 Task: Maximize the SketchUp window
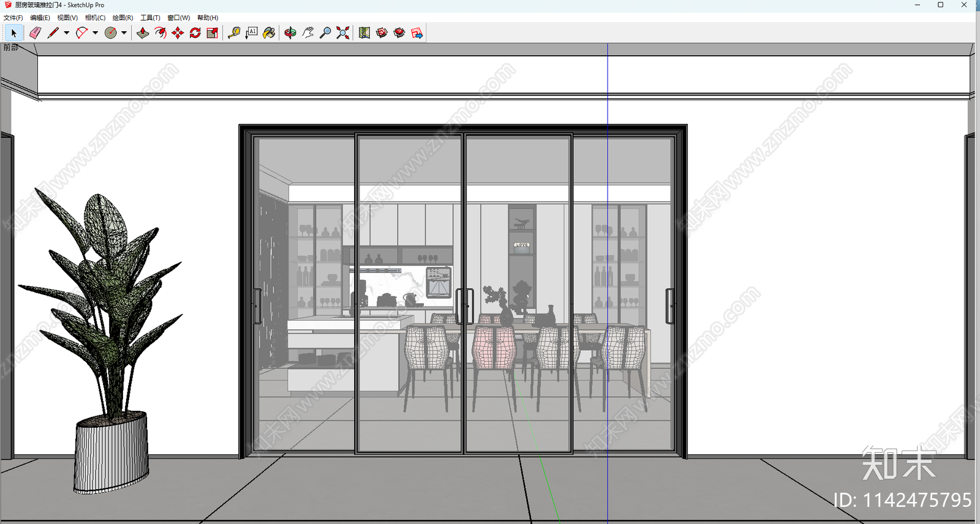[940, 5]
